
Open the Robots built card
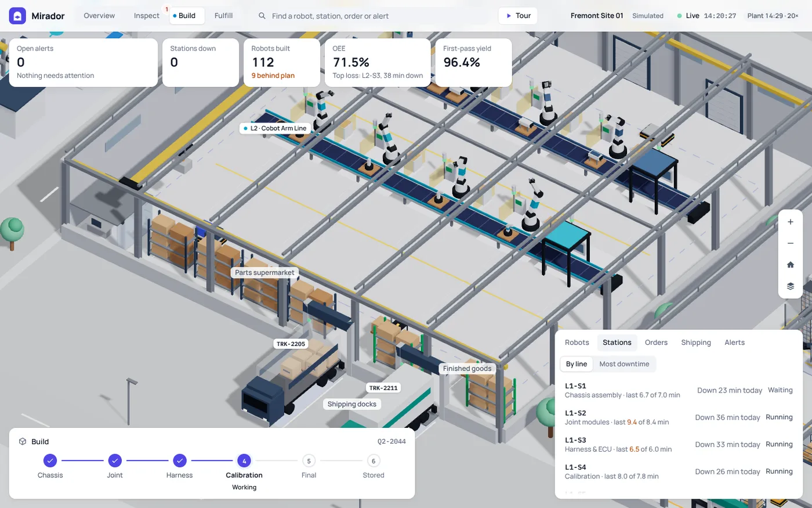[282, 63]
